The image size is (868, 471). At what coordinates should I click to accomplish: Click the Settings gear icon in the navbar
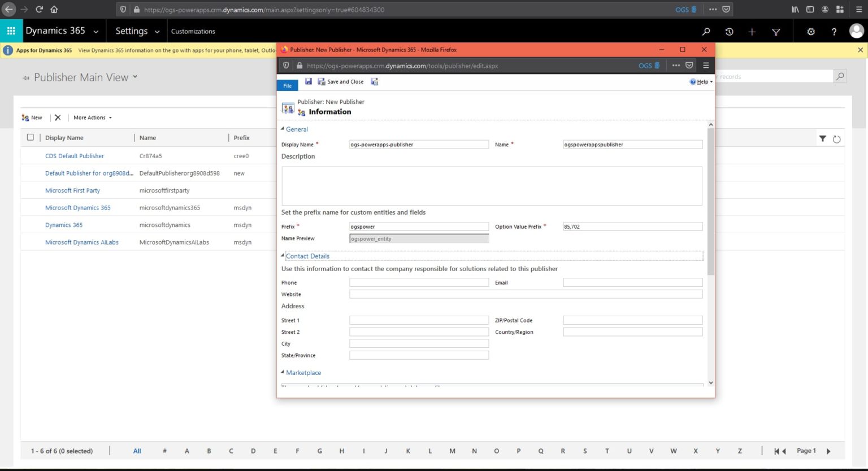click(811, 32)
